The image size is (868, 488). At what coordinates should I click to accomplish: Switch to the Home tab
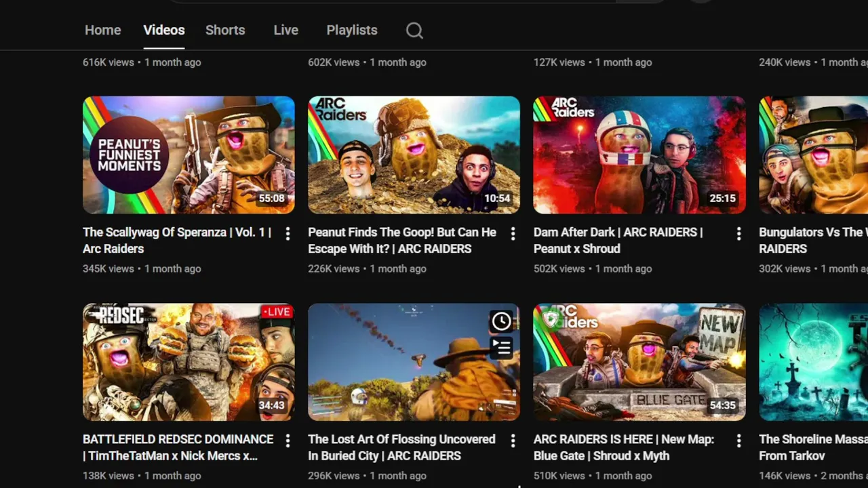103,30
